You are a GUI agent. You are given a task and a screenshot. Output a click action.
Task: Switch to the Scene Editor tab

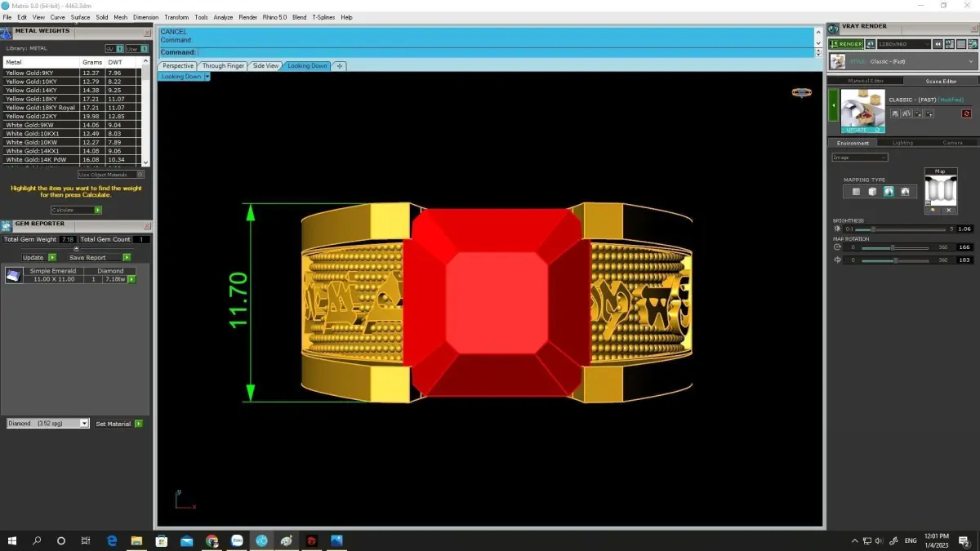[x=941, y=81]
